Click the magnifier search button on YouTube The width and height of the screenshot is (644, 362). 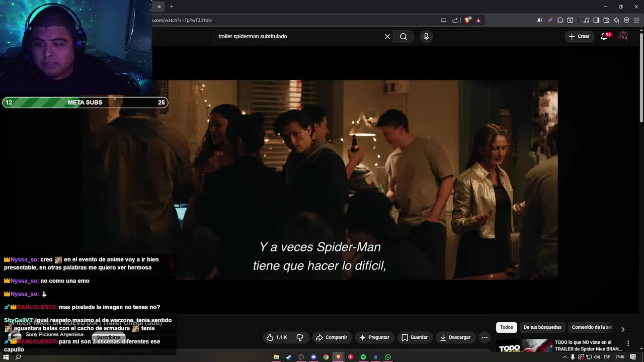click(x=404, y=36)
